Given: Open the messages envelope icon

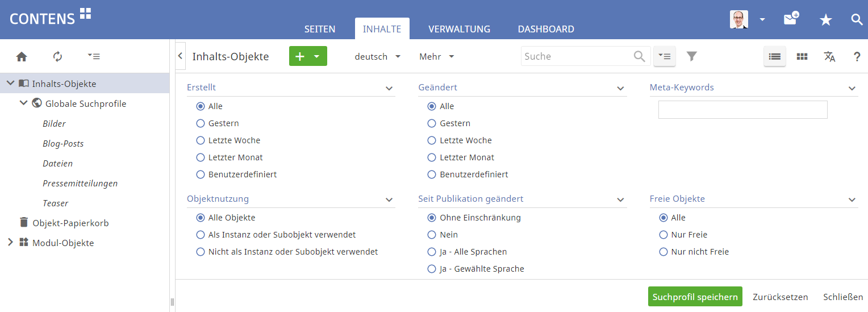Looking at the screenshot, I should point(791,19).
